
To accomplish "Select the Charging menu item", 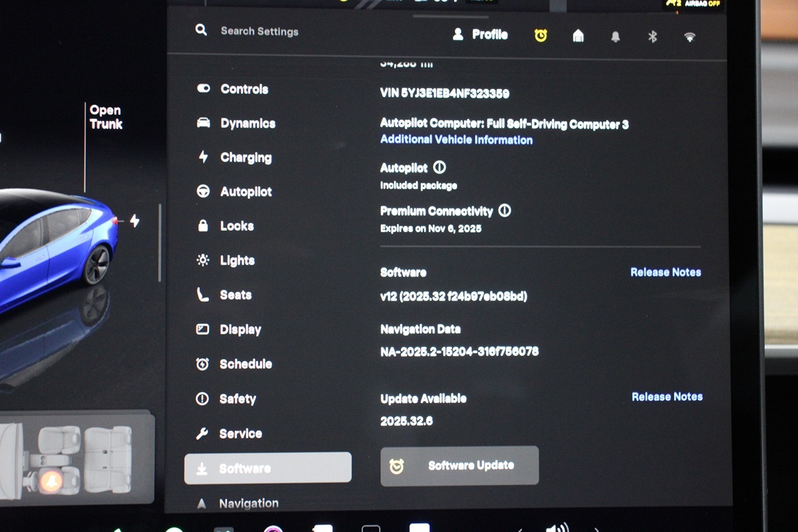I will pos(245,158).
